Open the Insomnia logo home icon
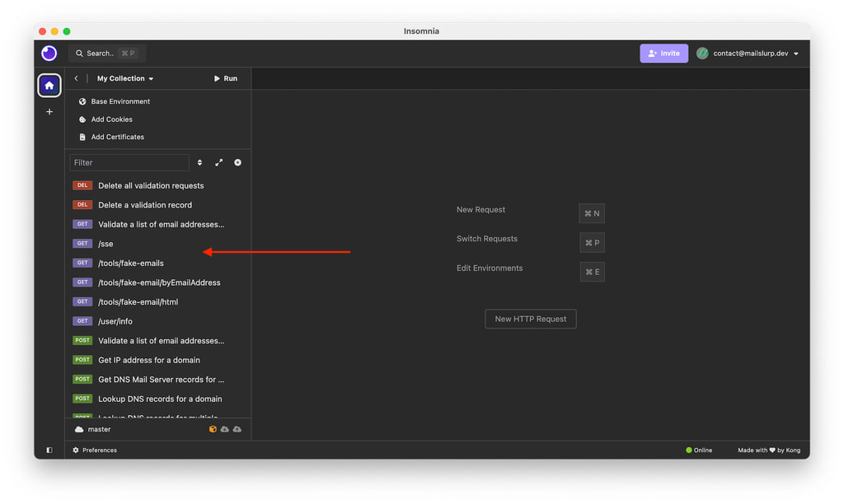The width and height of the screenshot is (844, 504). pos(49,54)
